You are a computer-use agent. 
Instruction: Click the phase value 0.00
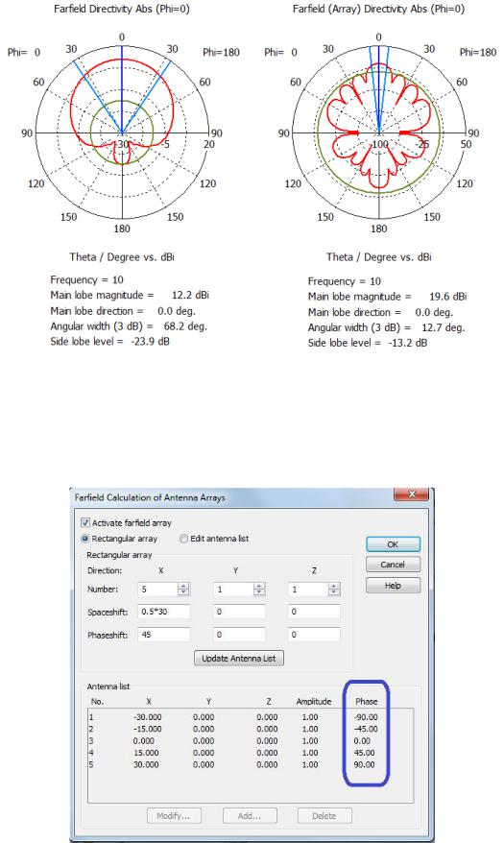point(362,741)
